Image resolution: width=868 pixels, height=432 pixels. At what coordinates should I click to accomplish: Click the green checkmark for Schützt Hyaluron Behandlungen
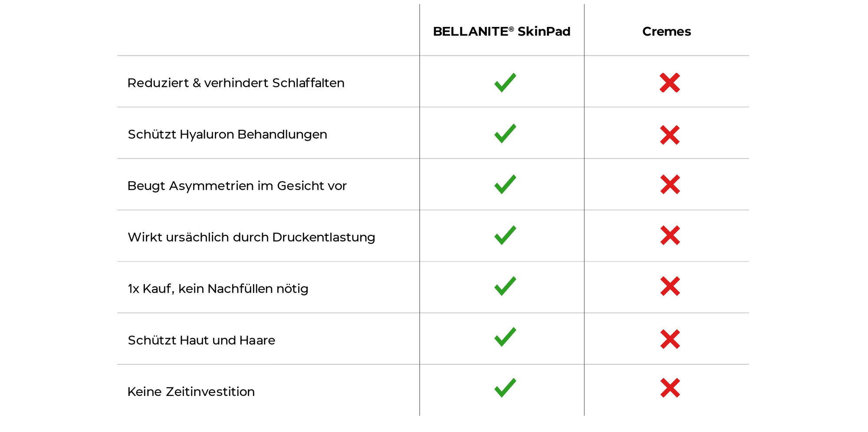(505, 133)
